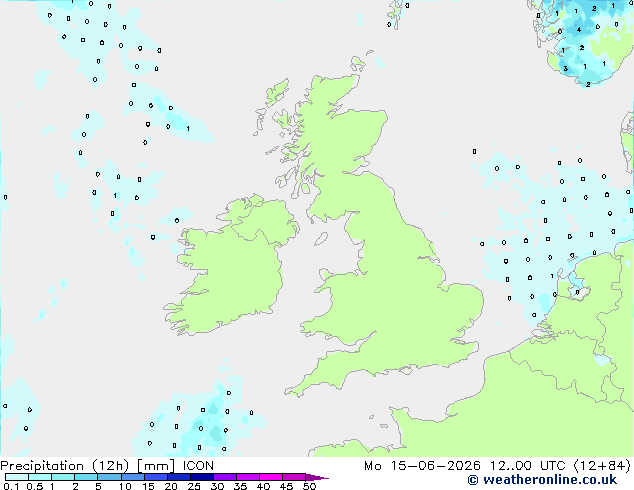The height and width of the screenshot is (490, 634).
Task: Pick the 2–5 mm legend color swatch
Action: pyautogui.click(x=86, y=477)
